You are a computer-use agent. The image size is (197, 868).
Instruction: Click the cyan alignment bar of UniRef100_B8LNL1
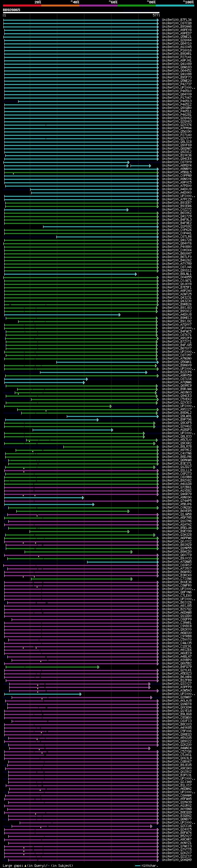click(x=70, y=274)
